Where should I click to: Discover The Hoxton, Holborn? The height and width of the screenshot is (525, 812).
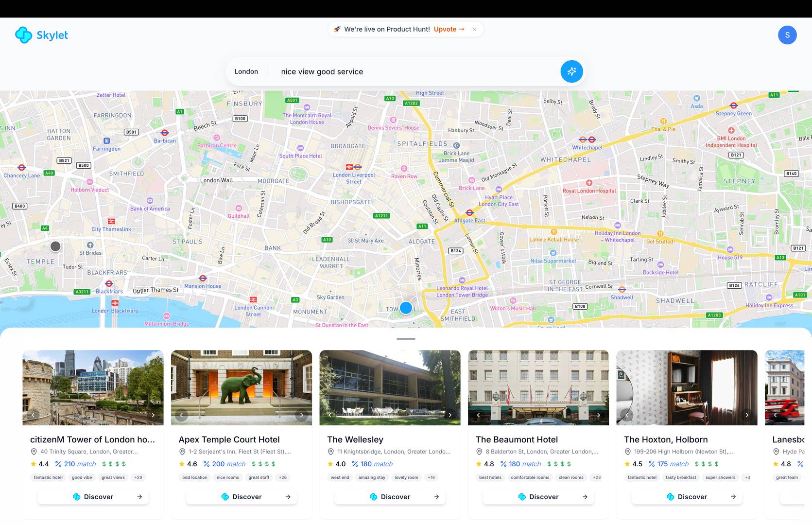[687, 497]
